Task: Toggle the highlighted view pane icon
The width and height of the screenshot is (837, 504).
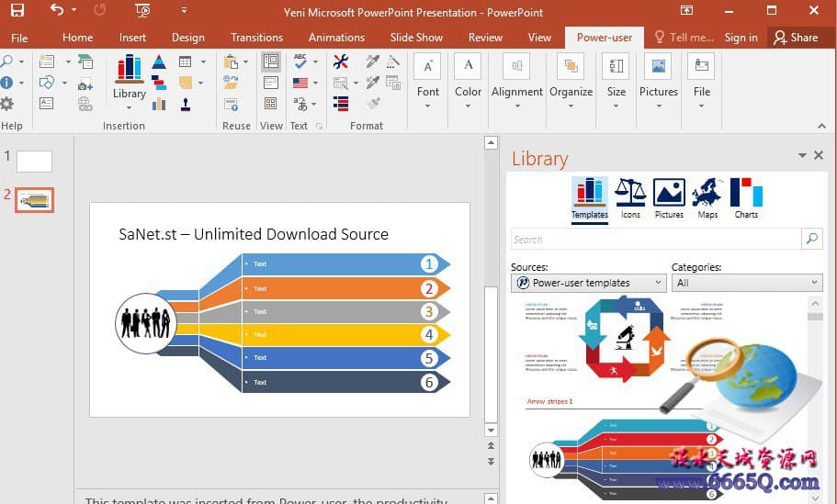Action: pyautogui.click(x=271, y=62)
